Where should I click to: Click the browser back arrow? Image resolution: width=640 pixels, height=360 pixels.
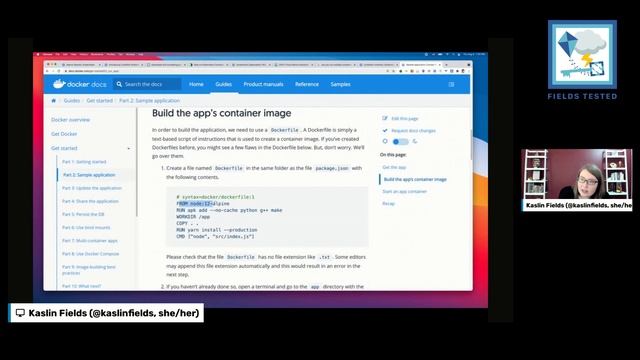point(47,71)
